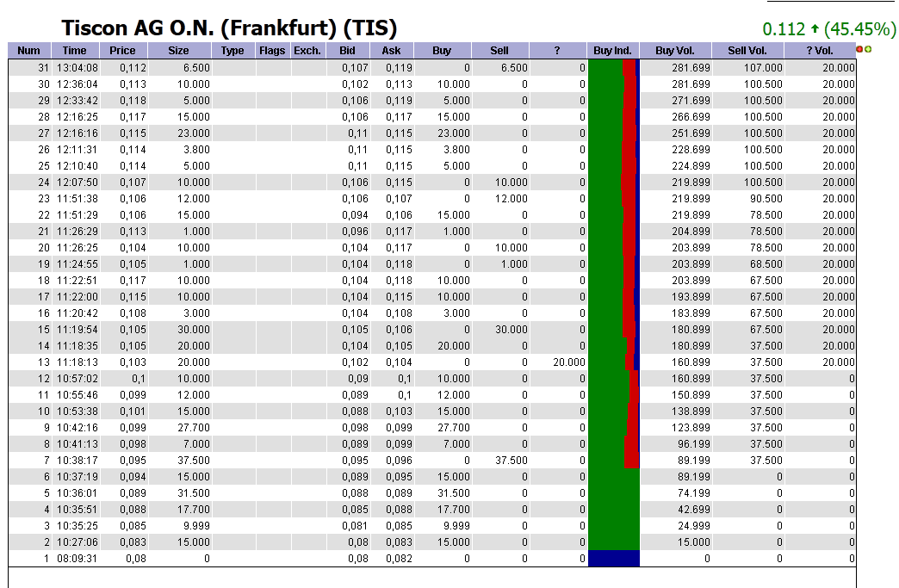Sort by the Num column header
The height and width of the screenshot is (588, 899).
(28, 50)
